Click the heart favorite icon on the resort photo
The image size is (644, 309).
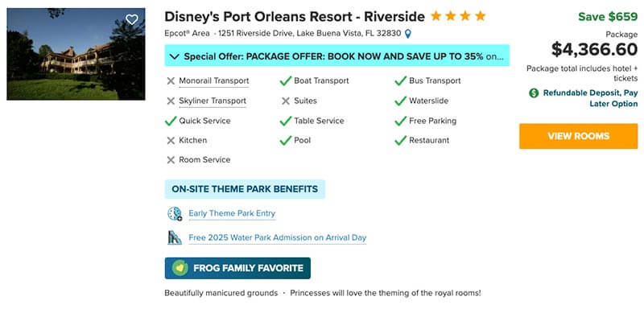coord(131,19)
